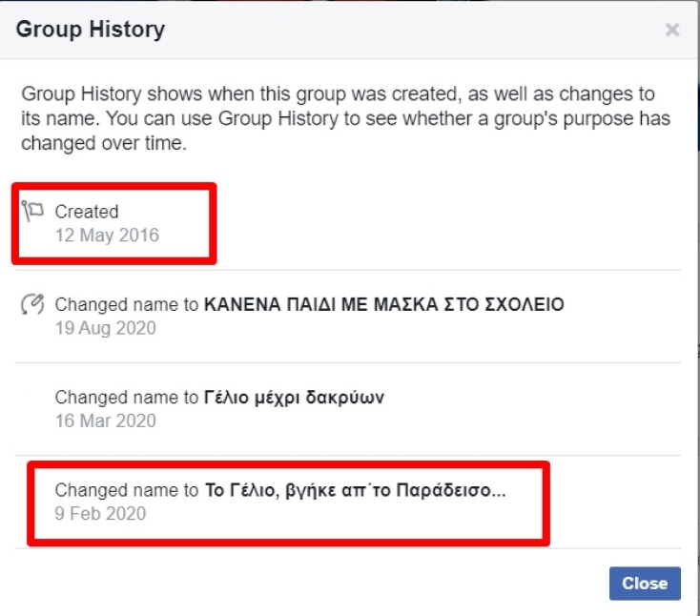Click the Group History description paragraph

click(x=343, y=120)
